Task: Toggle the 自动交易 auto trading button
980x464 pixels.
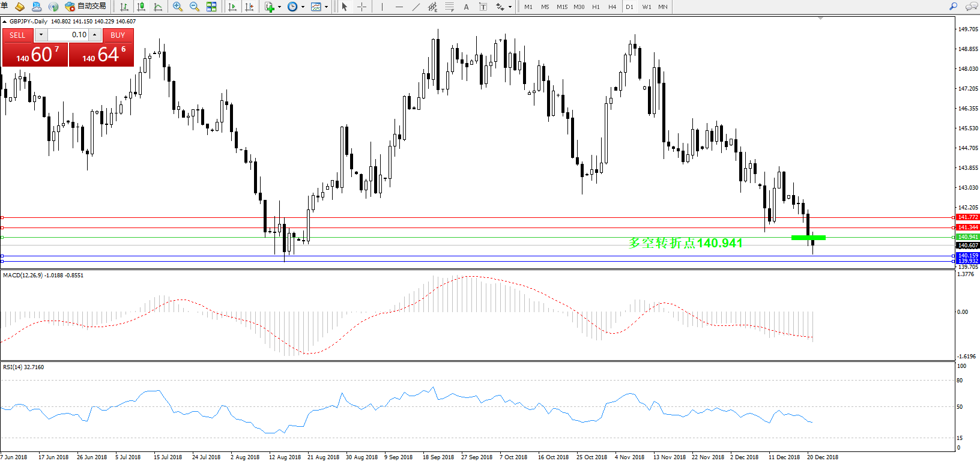Action: click(85, 7)
